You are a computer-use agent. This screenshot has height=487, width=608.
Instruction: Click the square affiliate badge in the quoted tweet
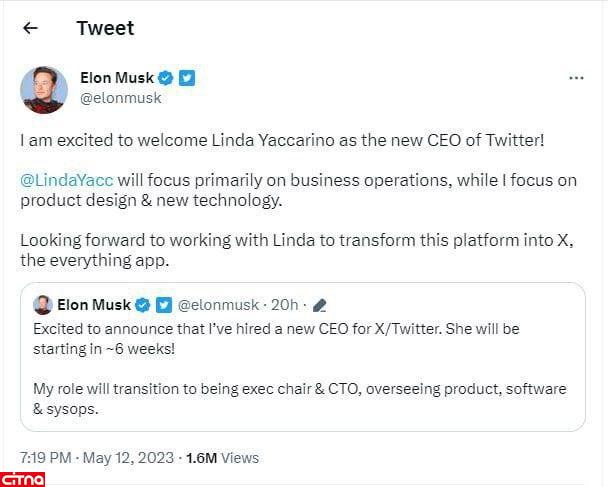[162, 305]
